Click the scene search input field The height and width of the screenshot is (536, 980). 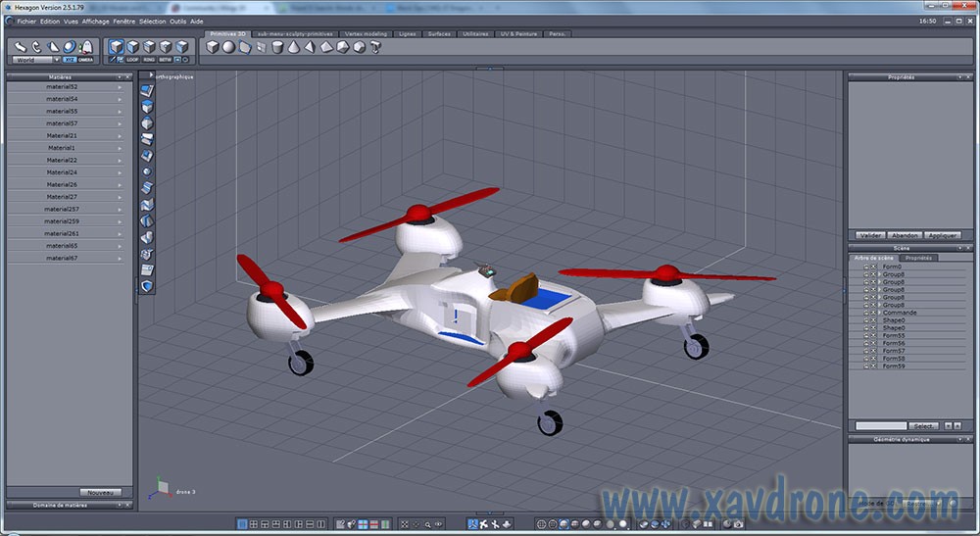point(880,426)
